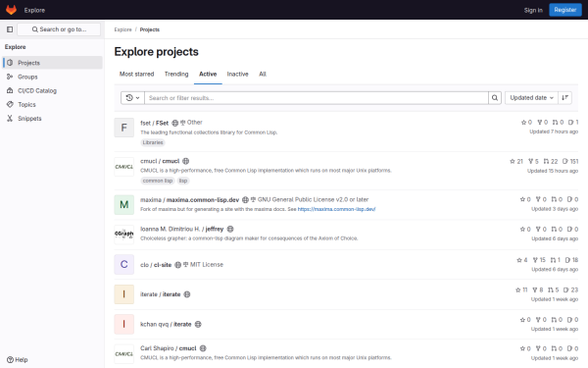
Task: Click the Projects breadcrumb
Action: pos(150,29)
